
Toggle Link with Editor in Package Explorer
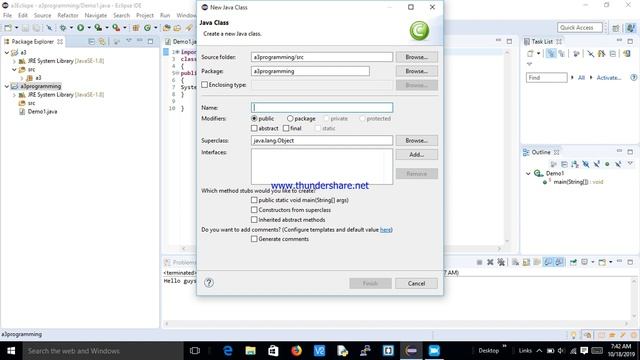(101, 41)
